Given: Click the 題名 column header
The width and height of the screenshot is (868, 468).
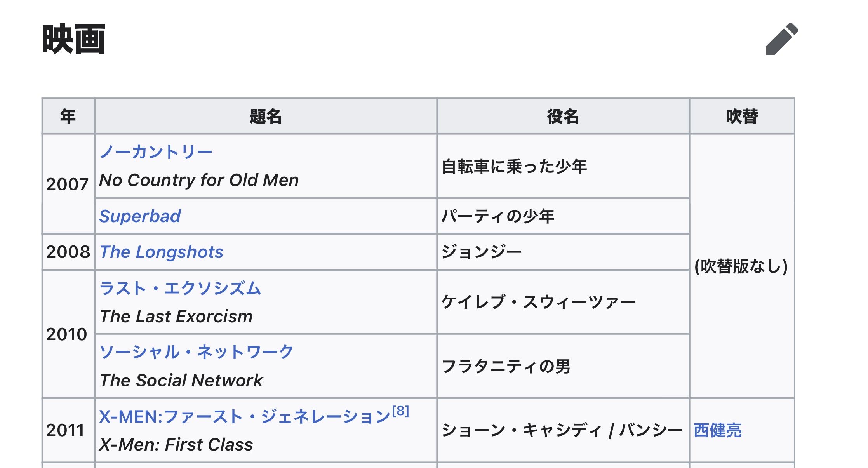Looking at the screenshot, I should click(x=266, y=116).
